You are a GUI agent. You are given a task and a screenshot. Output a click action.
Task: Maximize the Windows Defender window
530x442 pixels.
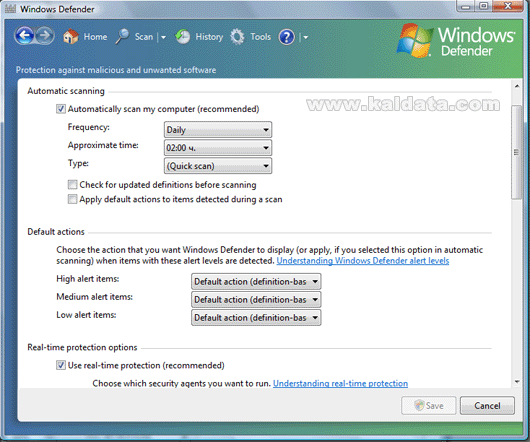484,6
